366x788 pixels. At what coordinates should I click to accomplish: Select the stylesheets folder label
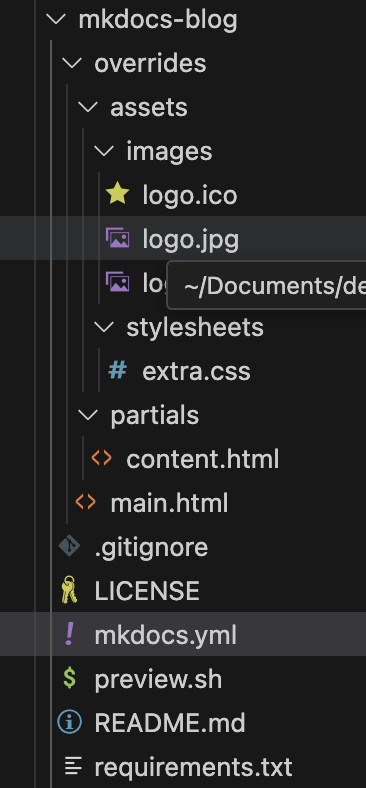point(195,328)
